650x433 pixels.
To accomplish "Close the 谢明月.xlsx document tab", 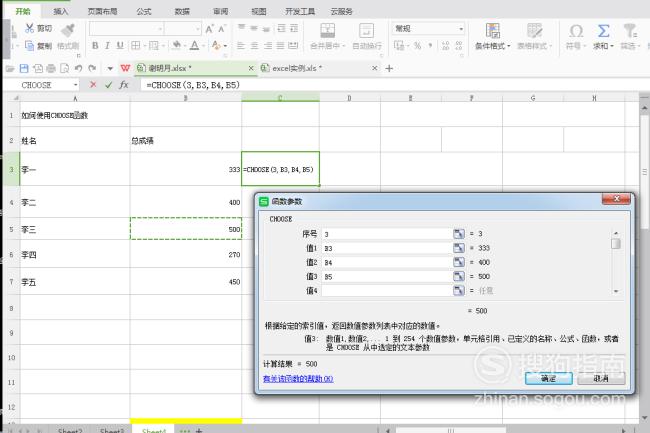I will [251, 68].
